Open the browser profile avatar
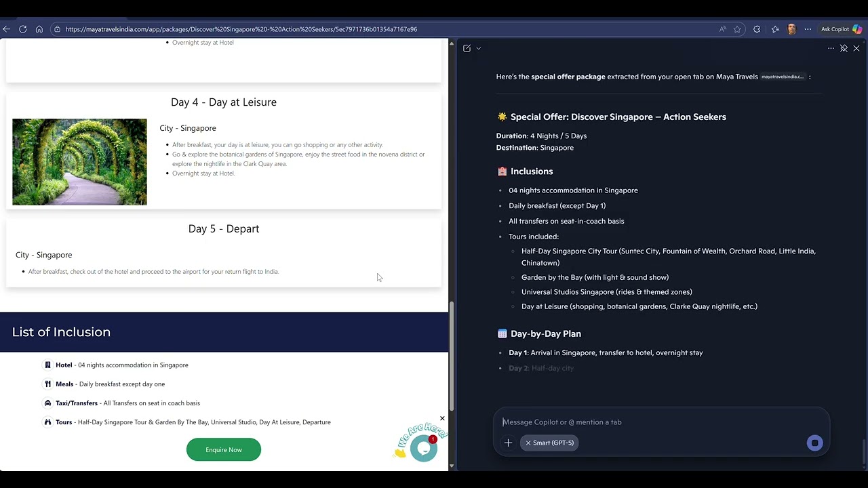 click(791, 29)
